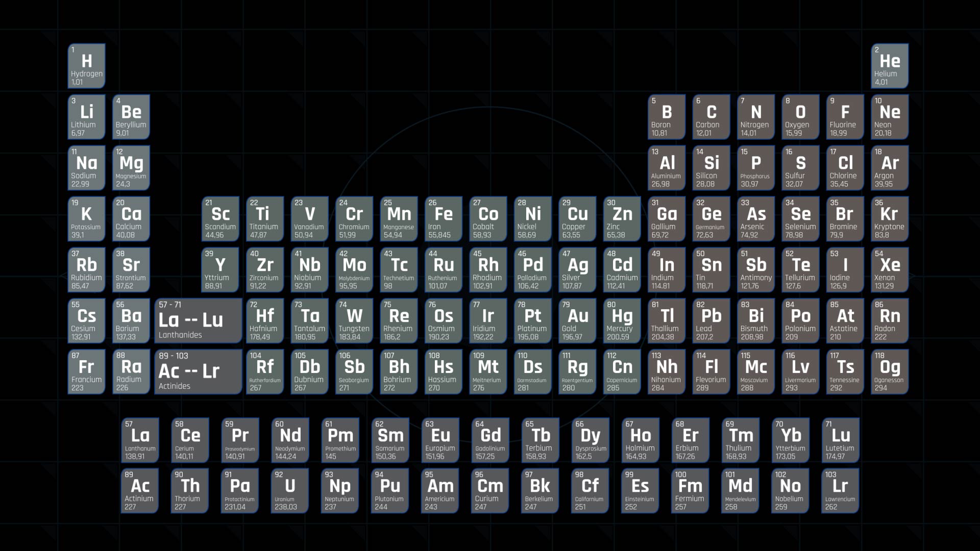Select the Potassium (K) tile

click(87, 219)
